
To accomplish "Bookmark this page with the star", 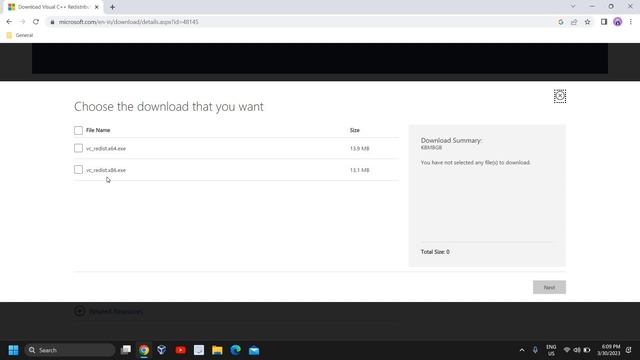I will tap(587, 22).
